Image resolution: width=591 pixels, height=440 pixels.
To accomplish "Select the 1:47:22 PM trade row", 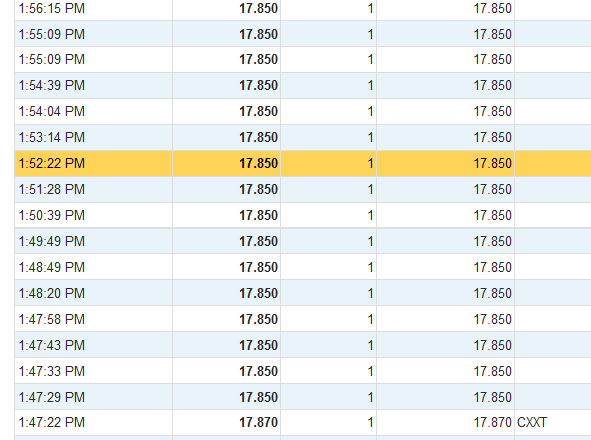I will pyautogui.click(x=303, y=422).
